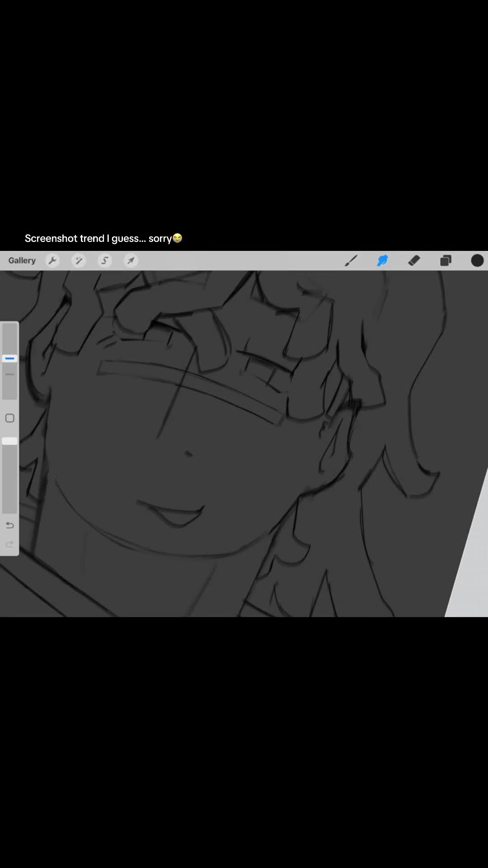The height and width of the screenshot is (868, 488).
Task: Tap the greyed redo arrow in sidebar
Action: [10, 544]
